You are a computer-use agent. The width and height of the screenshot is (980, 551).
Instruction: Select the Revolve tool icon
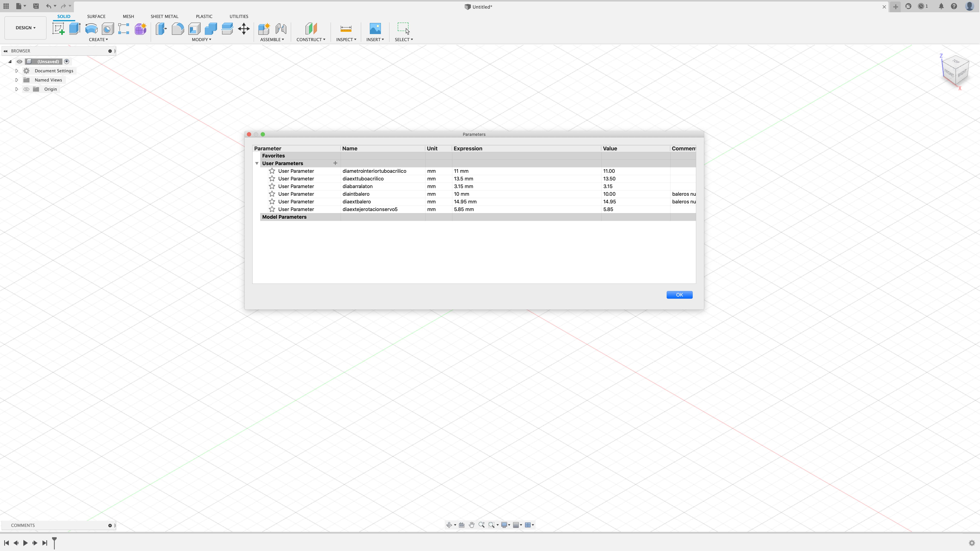click(91, 29)
